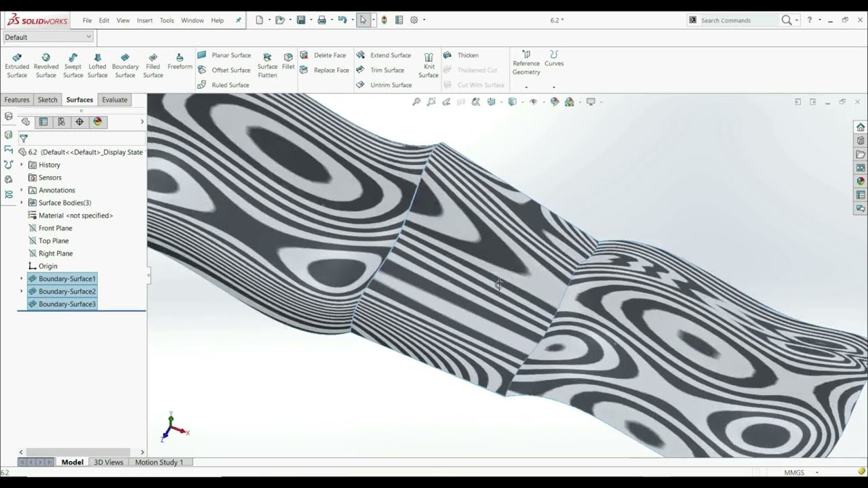Open the configuration Default combo box
The image size is (868, 488).
point(48,37)
